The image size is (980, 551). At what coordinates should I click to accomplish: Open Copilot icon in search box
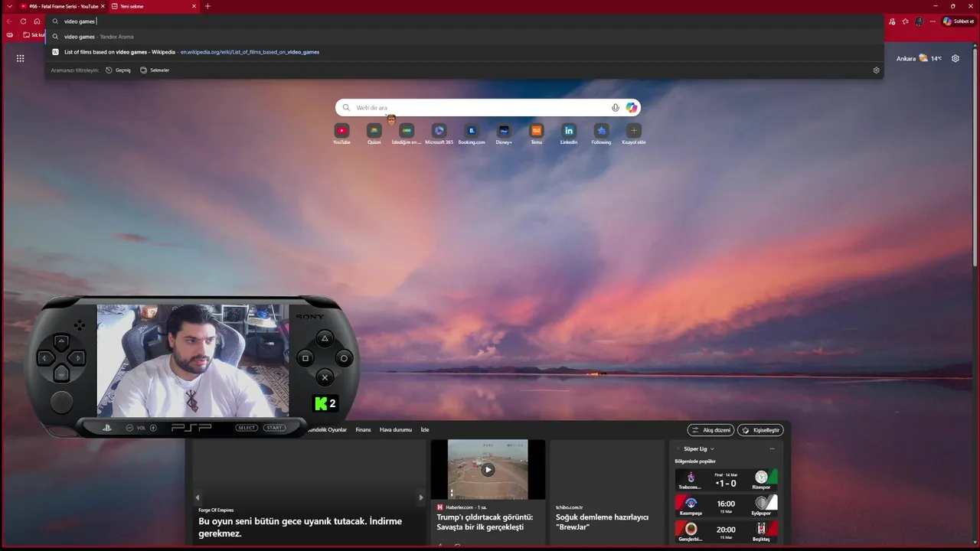[632, 108]
